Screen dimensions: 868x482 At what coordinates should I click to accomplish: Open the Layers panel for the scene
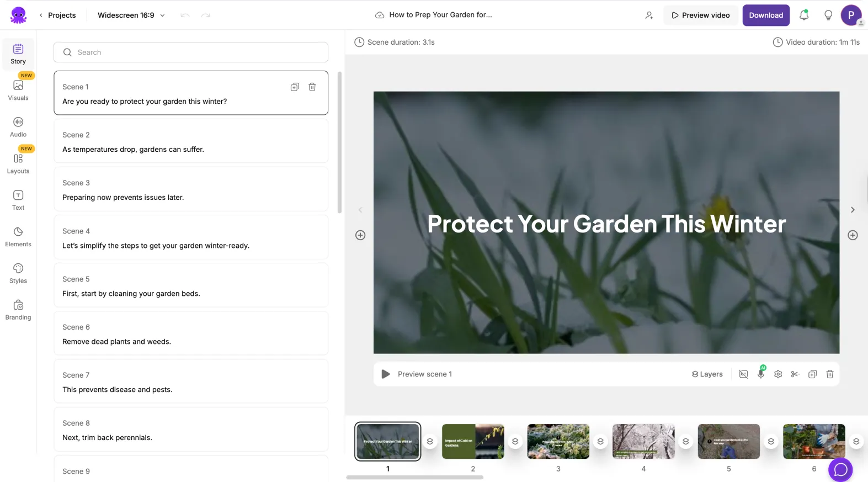point(707,374)
